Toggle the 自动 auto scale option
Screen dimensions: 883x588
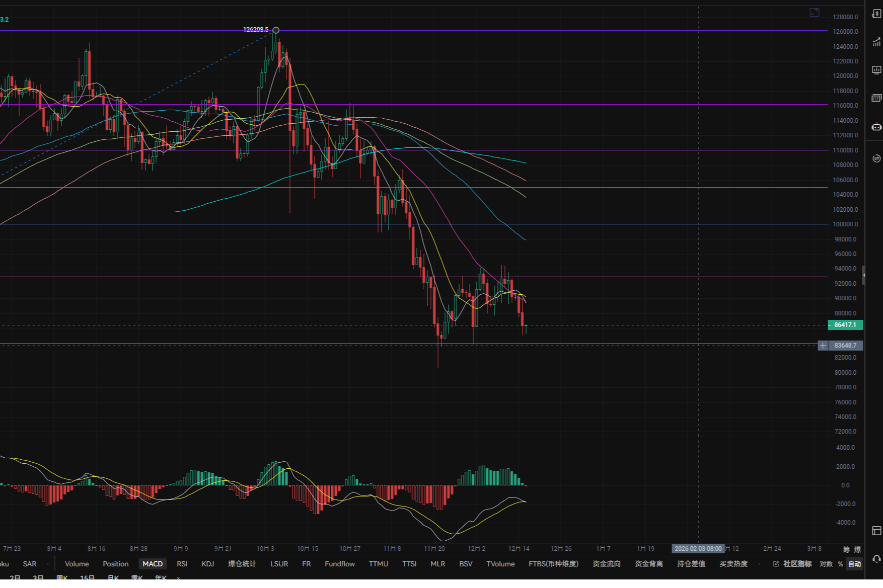854,564
